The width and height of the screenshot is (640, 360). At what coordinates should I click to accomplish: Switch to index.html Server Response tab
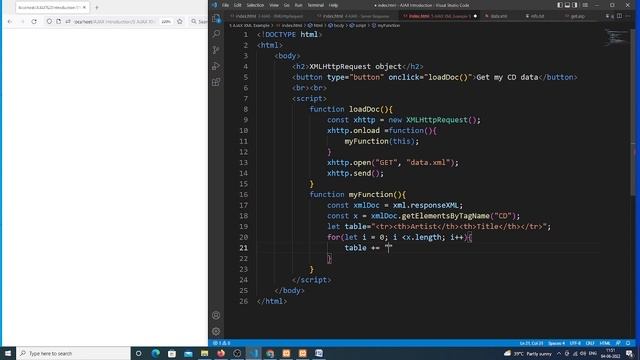pos(355,16)
